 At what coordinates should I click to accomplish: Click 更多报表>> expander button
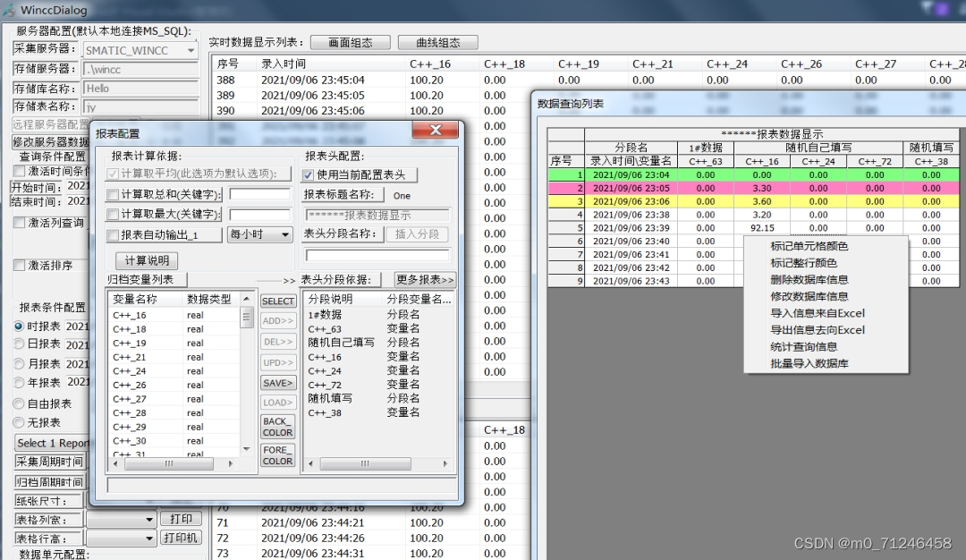pyautogui.click(x=425, y=280)
